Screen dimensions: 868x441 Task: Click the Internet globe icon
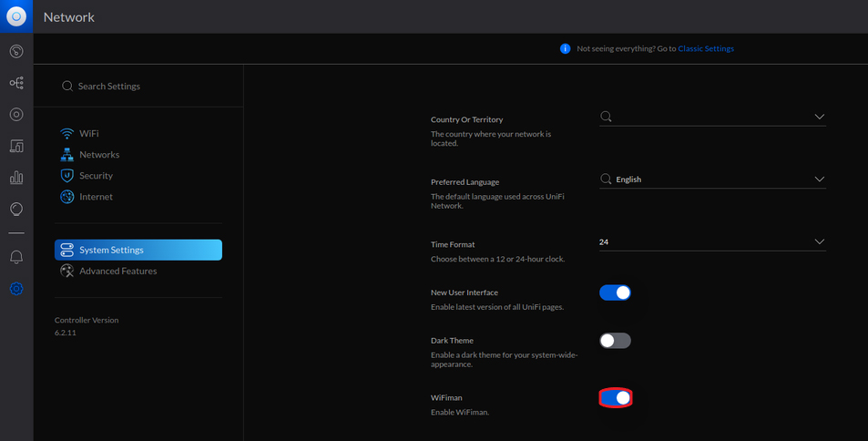67,197
